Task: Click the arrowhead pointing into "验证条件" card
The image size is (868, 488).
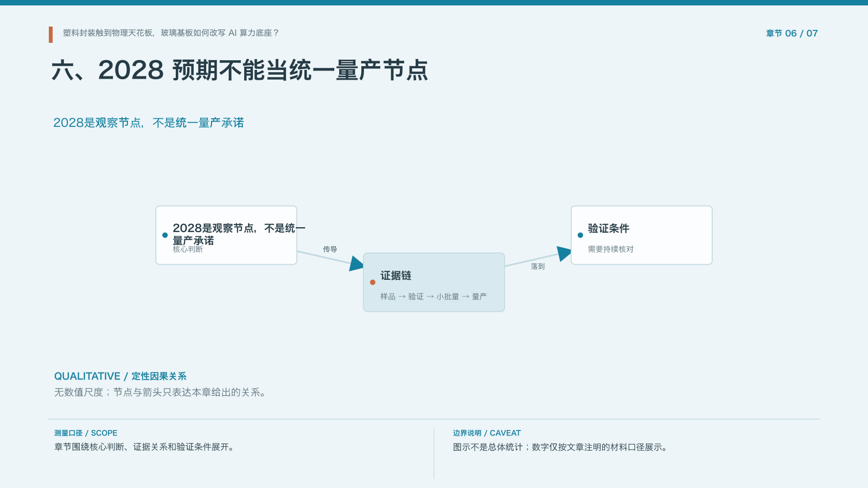Action: (x=565, y=253)
